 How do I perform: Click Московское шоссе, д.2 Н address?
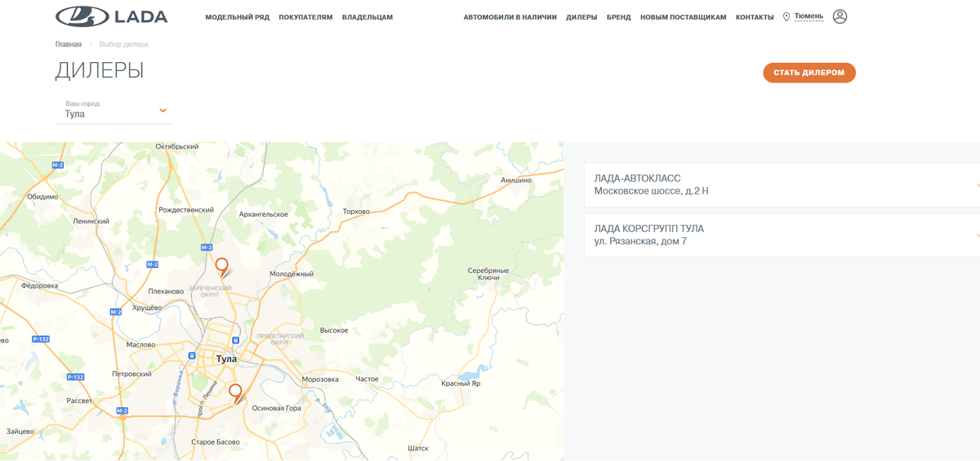[x=651, y=191]
